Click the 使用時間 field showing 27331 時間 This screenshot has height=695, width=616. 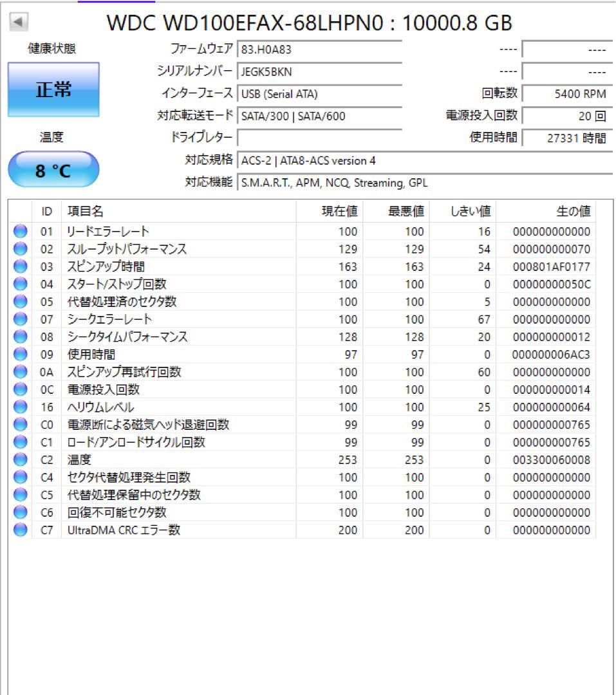coord(566,138)
